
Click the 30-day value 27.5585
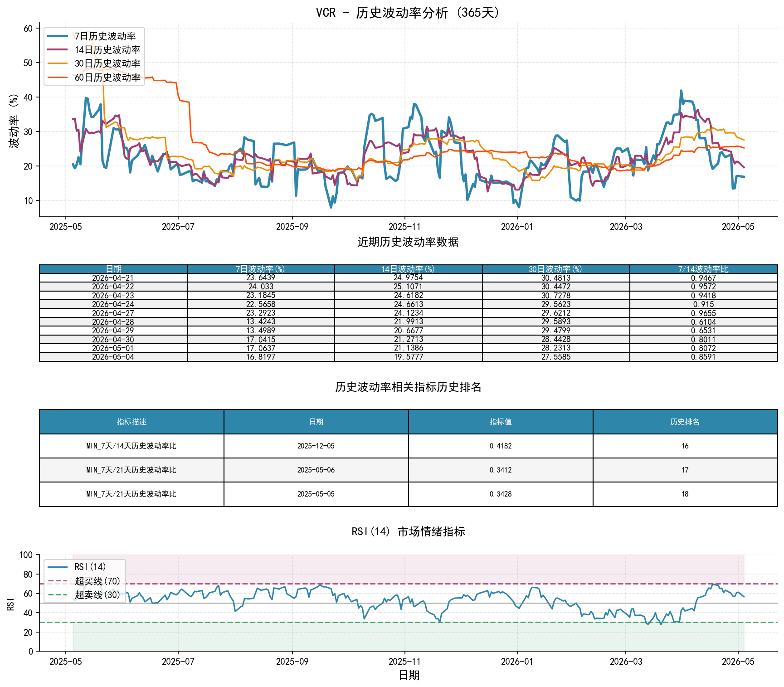coord(555,357)
